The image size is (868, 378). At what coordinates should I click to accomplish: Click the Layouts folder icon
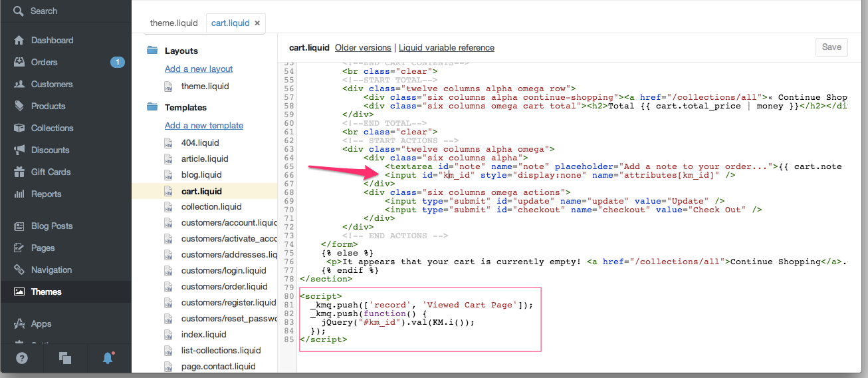(x=152, y=51)
